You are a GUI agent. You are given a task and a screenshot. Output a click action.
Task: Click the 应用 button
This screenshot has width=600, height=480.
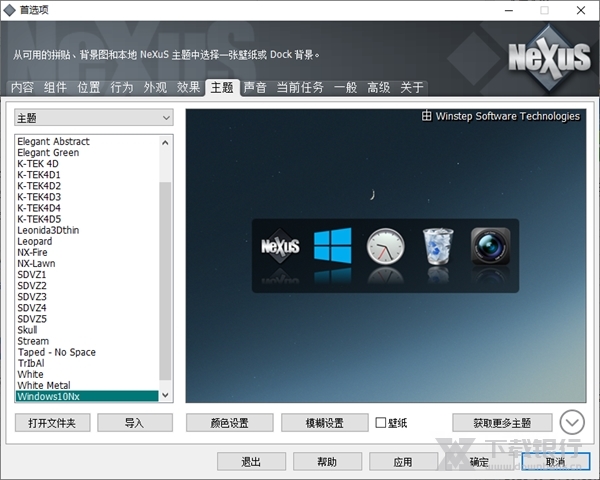403,462
